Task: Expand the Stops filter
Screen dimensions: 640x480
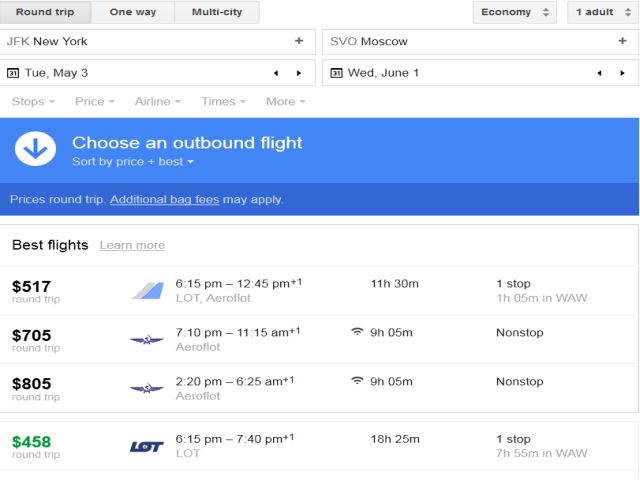Action: [x=33, y=101]
